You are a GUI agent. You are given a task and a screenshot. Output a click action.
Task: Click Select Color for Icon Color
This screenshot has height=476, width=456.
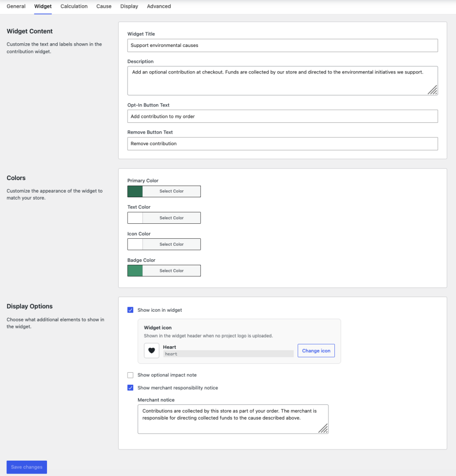[x=172, y=244]
